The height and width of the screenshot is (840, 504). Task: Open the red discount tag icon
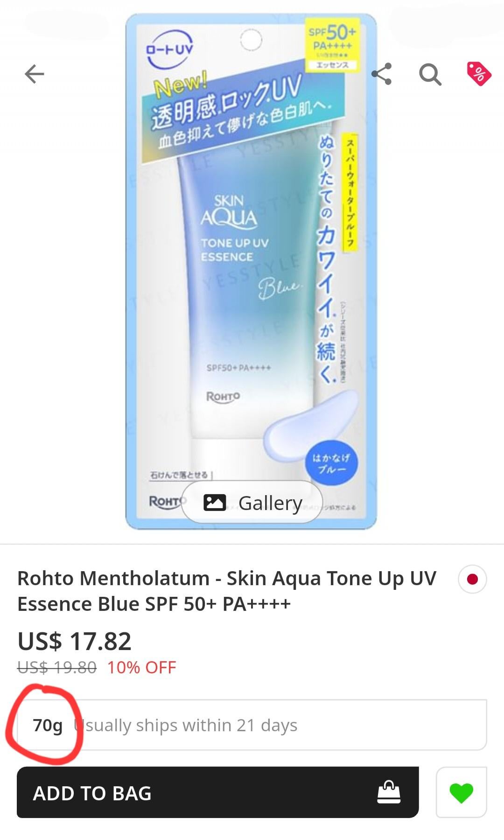[479, 74]
